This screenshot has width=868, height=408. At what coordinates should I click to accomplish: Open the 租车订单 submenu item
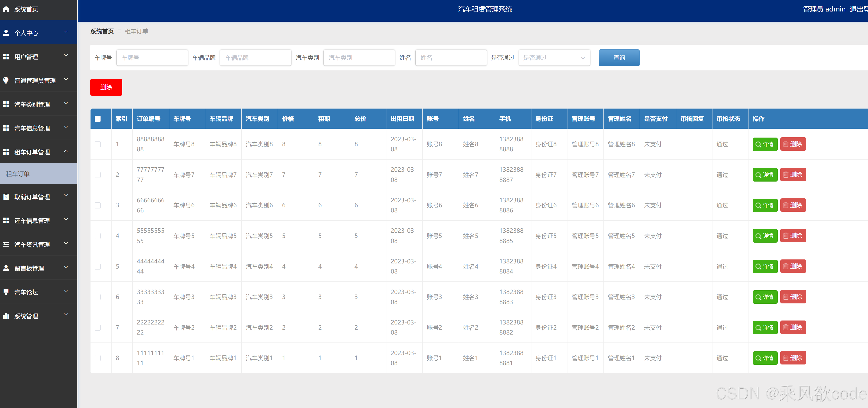(18, 174)
